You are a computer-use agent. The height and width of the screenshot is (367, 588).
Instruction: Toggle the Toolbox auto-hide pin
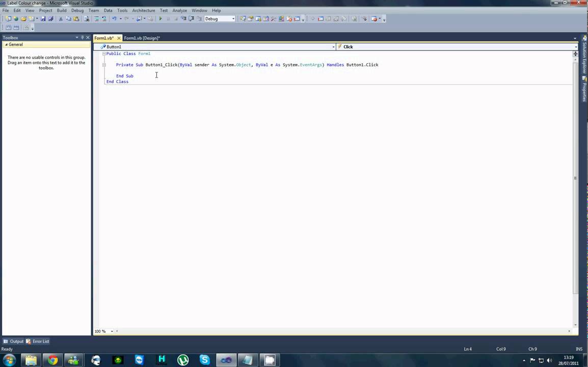click(x=82, y=38)
